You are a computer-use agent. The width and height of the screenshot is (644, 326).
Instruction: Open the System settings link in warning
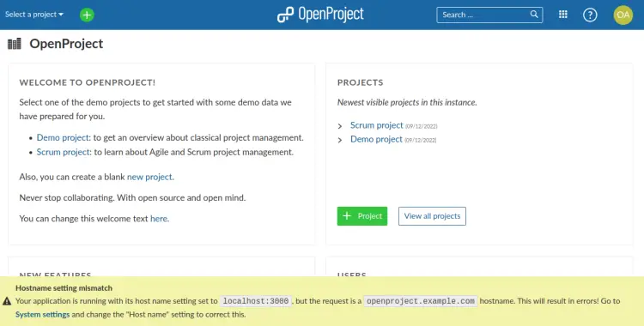[43, 315]
